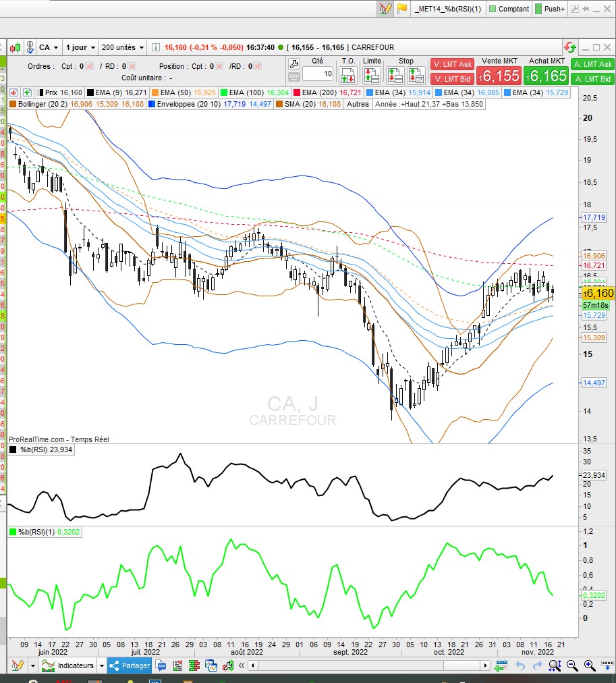Screen dimensions: 616x683
Task: Click EMA (50) orange color swatch
Action: tap(155, 92)
